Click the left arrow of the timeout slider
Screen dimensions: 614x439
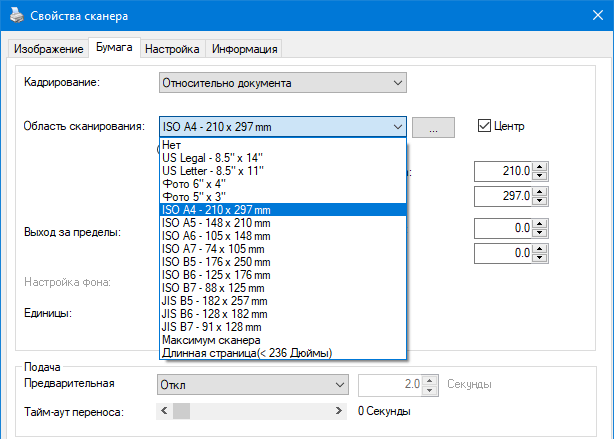[164, 411]
